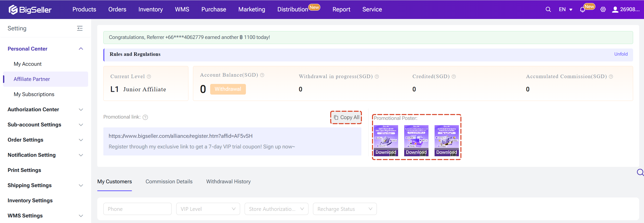Screen dimensions: 644x223
Task: Click help icon beside Withdrawal in progress(SGD)
Action: pyautogui.click(x=377, y=77)
